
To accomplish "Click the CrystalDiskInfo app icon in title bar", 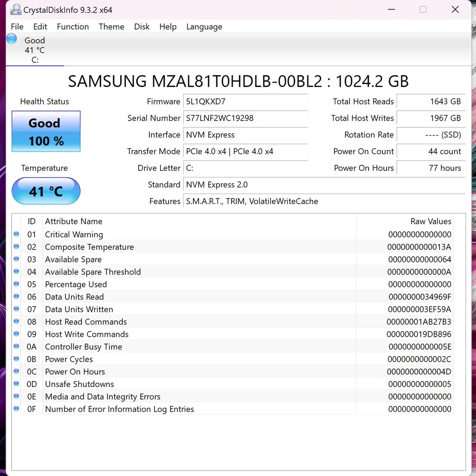I will tap(15, 10).
